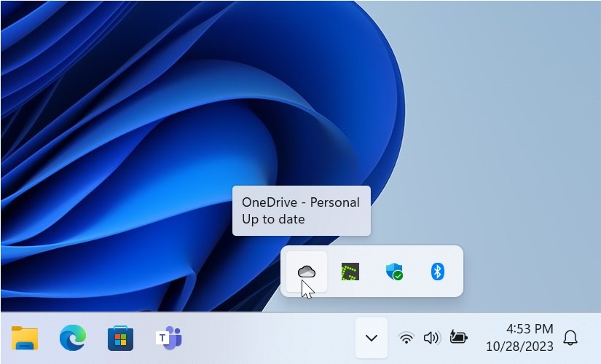Click empty taskbar area beside Teams
This screenshot has height=364, width=601.
270,338
